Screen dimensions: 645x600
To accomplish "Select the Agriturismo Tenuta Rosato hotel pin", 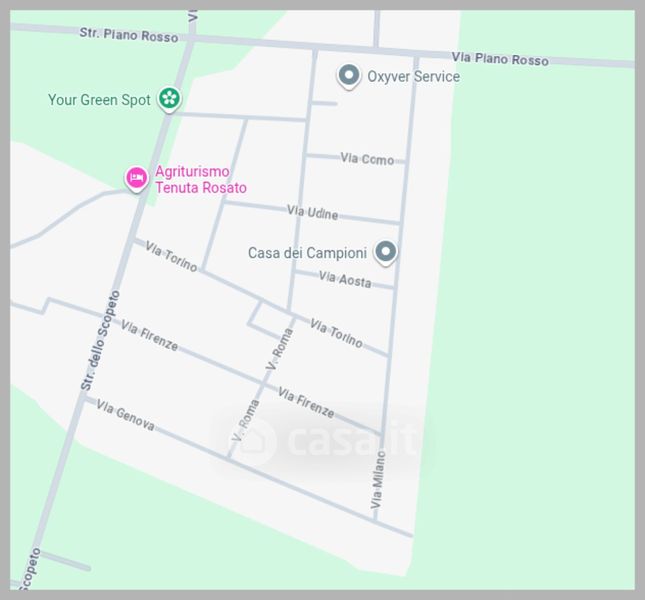I will (137, 179).
